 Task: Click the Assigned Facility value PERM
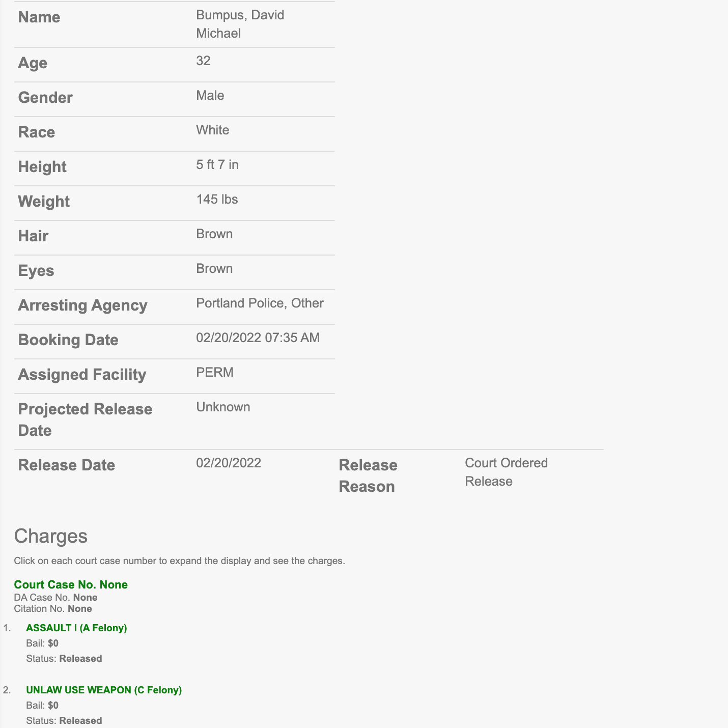215,372
